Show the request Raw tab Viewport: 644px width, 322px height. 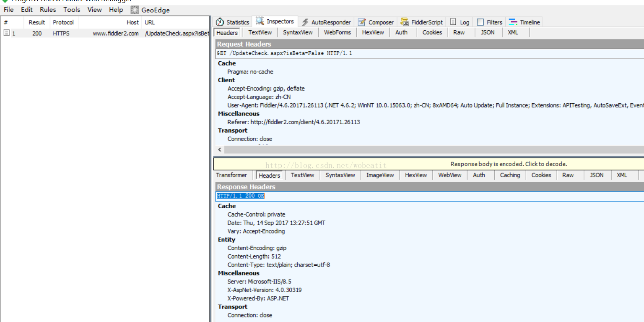pyautogui.click(x=459, y=32)
